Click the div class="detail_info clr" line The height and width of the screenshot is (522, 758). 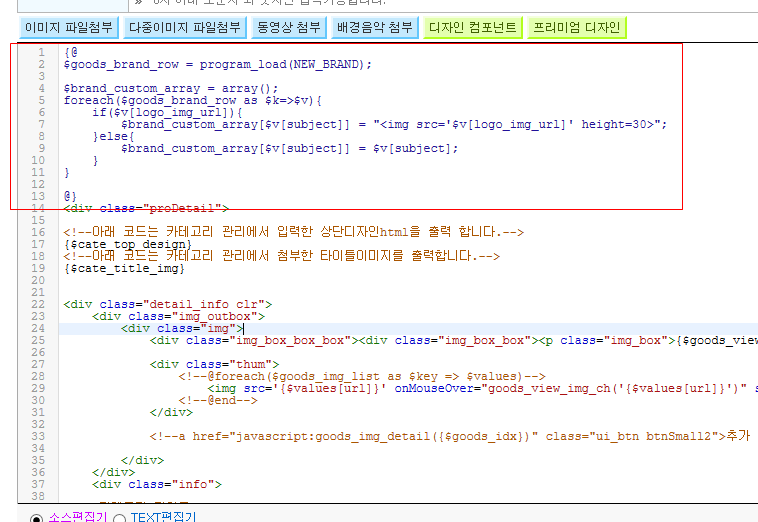tap(168, 304)
